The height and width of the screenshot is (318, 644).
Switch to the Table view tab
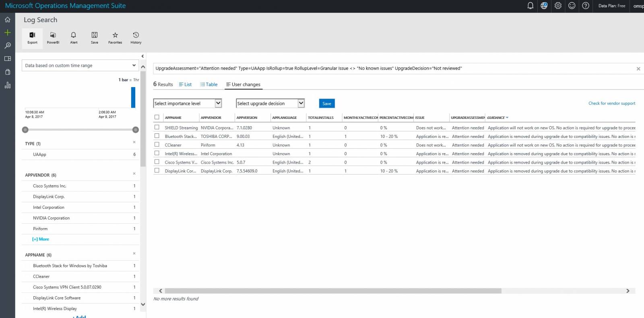tap(209, 85)
